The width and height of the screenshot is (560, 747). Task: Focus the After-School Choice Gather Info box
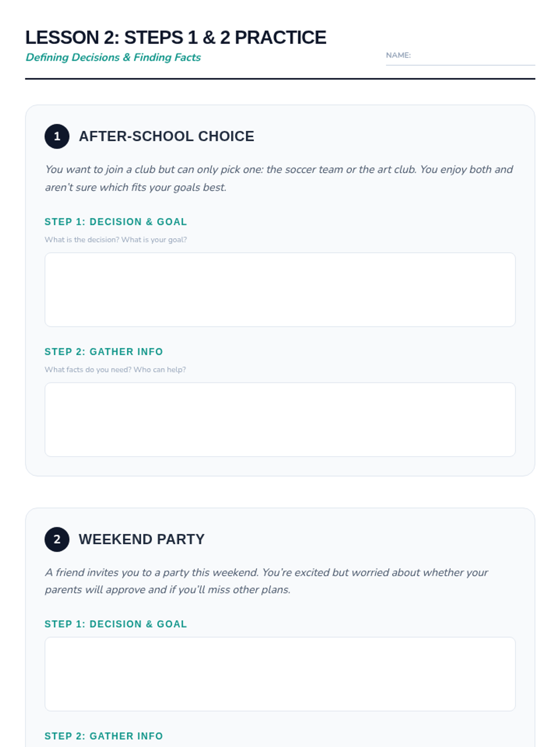[280, 419]
